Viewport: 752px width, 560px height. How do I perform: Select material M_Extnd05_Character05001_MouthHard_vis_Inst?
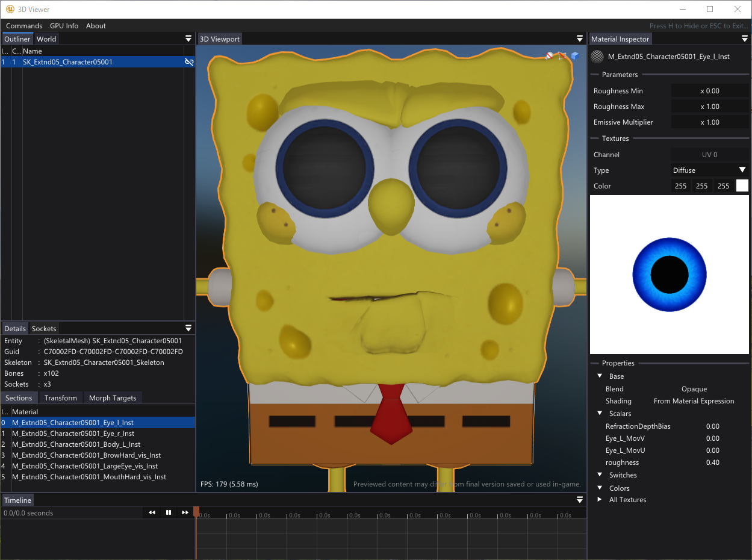point(98,477)
